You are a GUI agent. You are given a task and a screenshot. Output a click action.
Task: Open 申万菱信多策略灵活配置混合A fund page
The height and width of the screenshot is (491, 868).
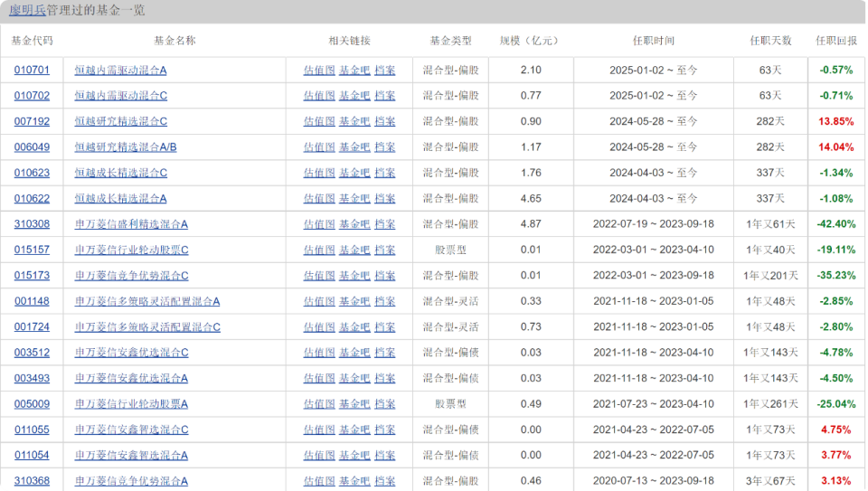[147, 301]
